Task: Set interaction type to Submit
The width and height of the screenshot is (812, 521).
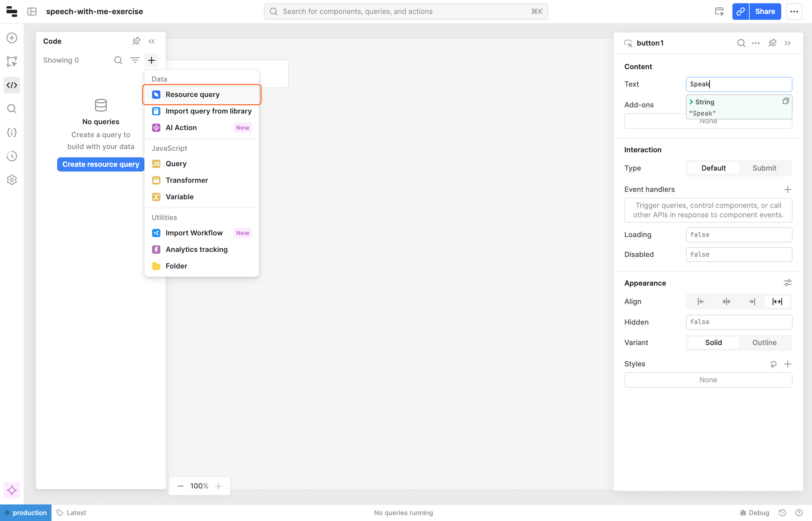Action: pos(764,168)
